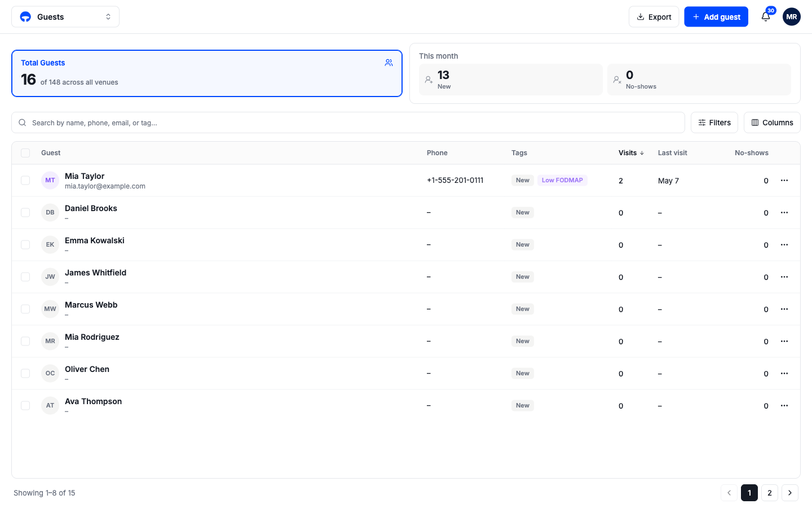Click the no-show icon beside 0 No-shows
812x508 pixels.
(x=617, y=80)
